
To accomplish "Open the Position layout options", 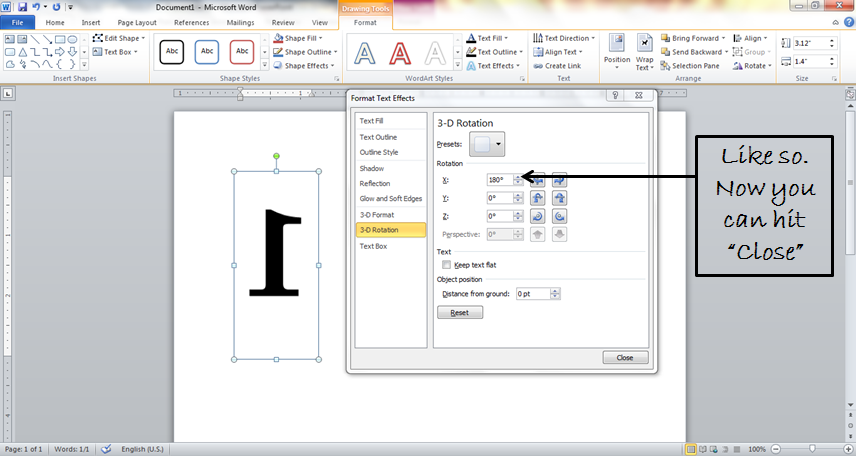I will pyautogui.click(x=617, y=52).
